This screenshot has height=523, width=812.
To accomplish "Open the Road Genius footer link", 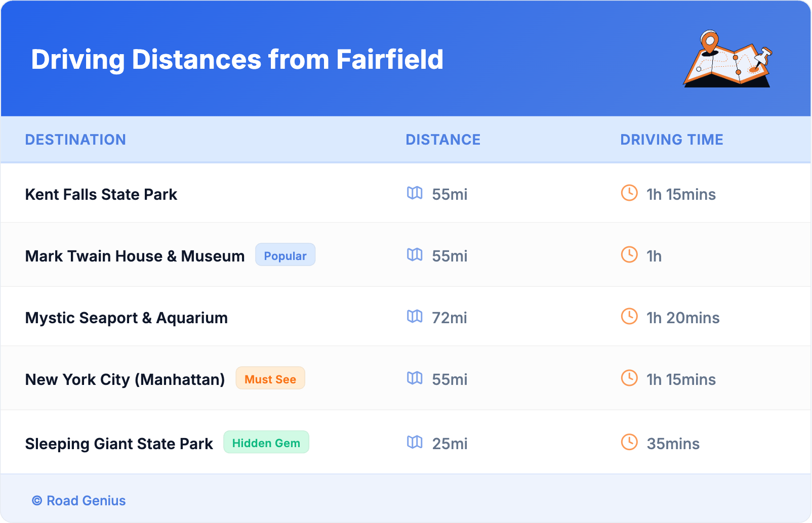I will coord(79,501).
